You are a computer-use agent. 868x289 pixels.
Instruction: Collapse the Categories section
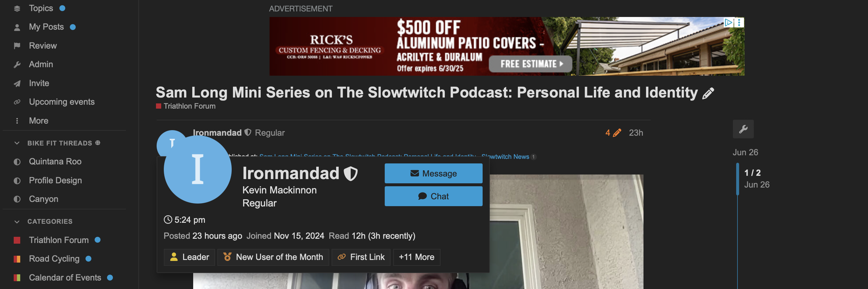(17, 221)
